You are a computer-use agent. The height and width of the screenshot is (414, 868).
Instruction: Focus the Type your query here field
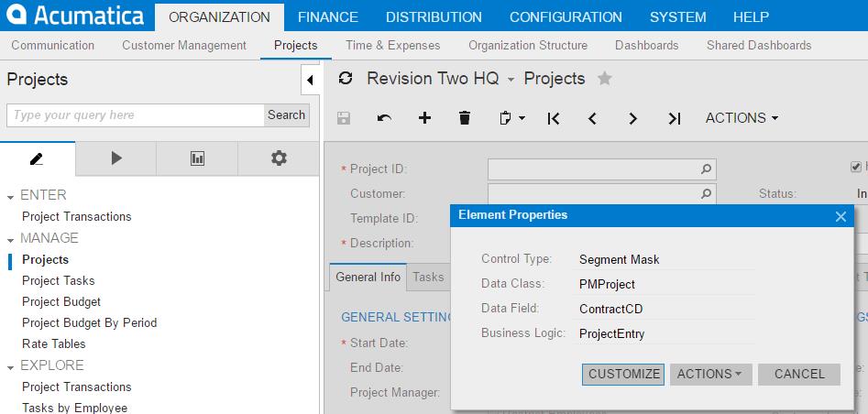[x=135, y=115]
